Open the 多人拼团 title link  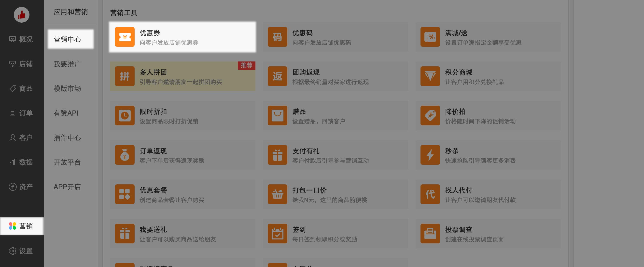(153, 72)
